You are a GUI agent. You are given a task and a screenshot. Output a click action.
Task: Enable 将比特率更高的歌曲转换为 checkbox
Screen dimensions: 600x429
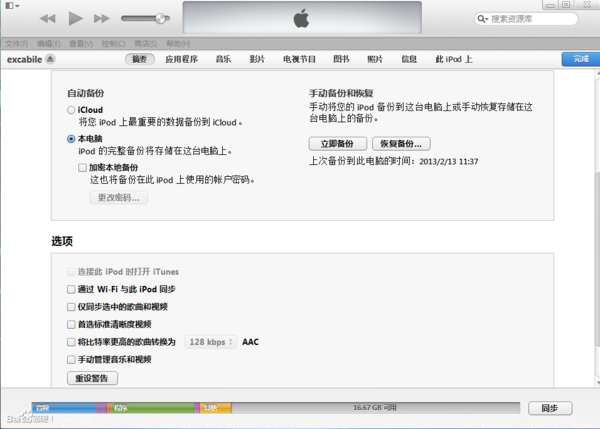point(71,342)
